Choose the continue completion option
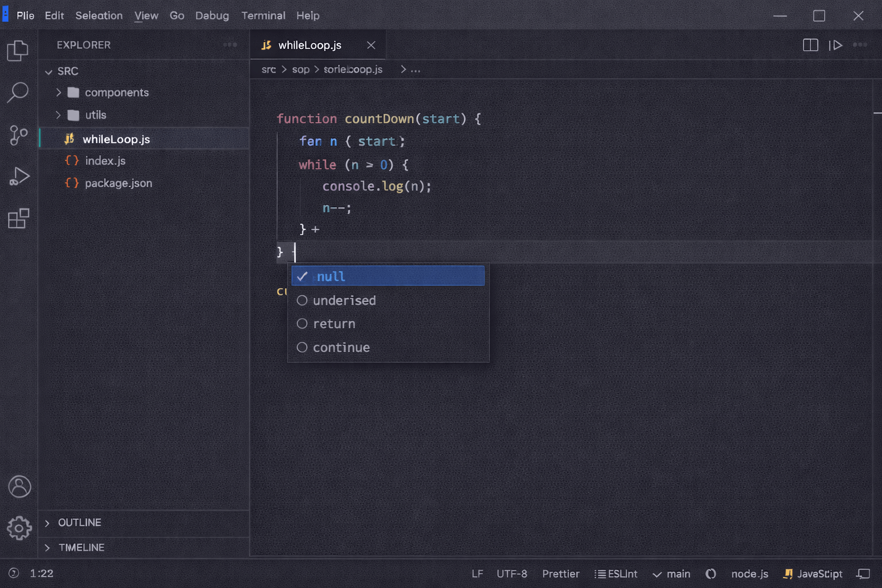 [x=341, y=347]
